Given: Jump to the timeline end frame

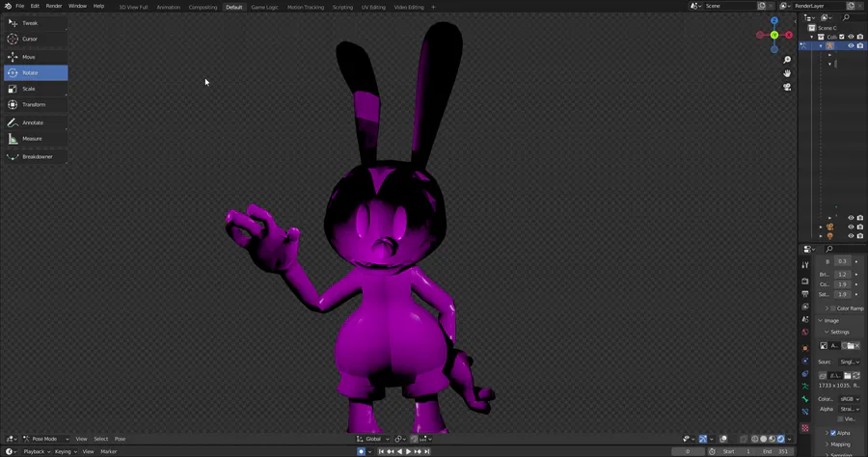Looking at the screenshot, I should point(427,451).
